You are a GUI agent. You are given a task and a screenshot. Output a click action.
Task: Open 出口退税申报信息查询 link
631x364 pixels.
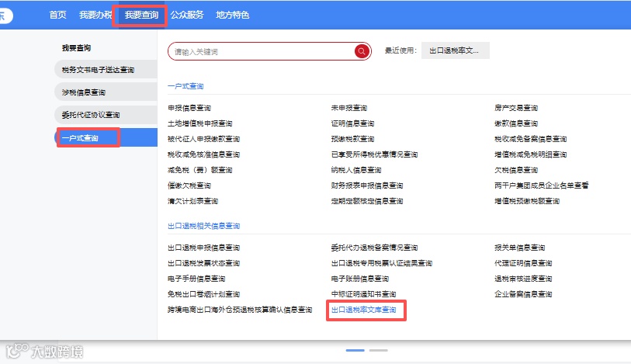tap(203, 248)
